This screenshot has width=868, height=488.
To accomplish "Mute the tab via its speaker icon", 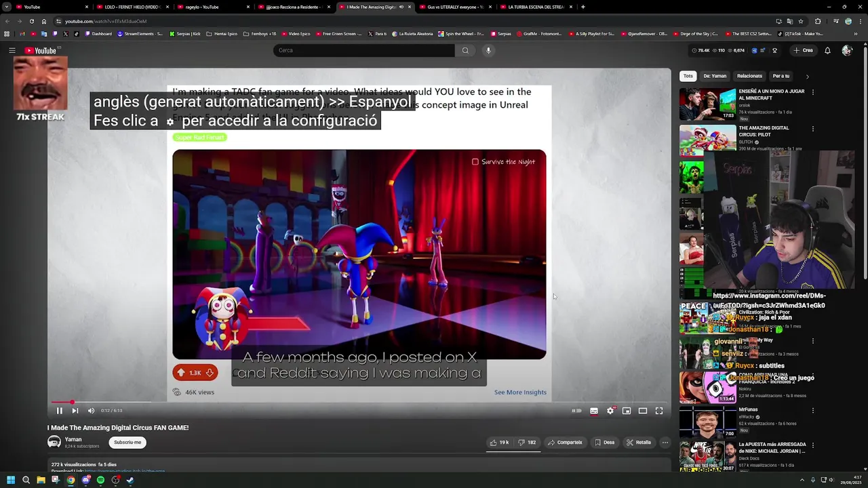I will click(401, 7).
